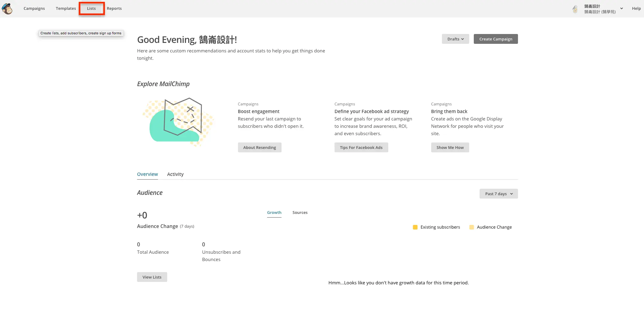644x315 pixels.
Task: Click the View Lists button
Action: [152, 277]
